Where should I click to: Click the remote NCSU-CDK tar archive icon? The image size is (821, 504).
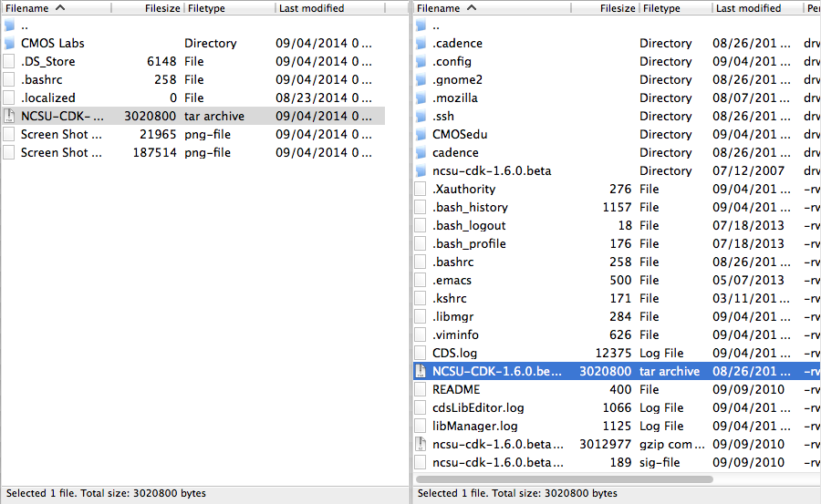pyautogui.click(x=421, y=371)
